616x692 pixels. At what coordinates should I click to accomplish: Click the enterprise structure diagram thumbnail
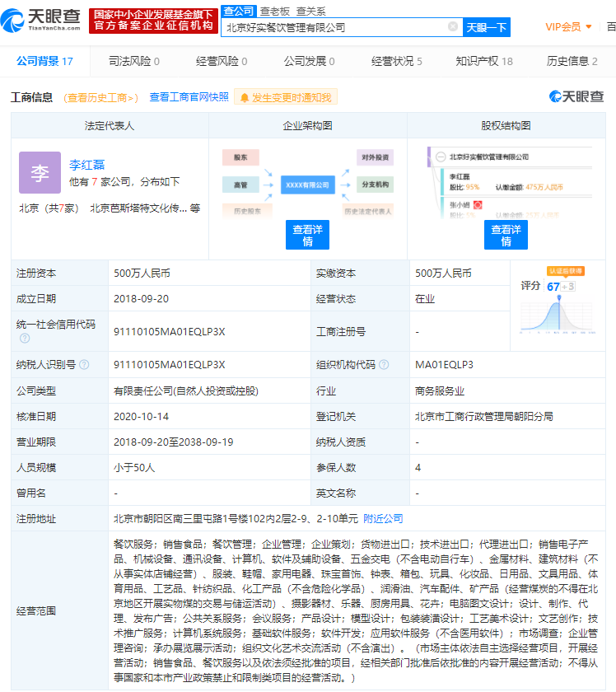[307, 184]
